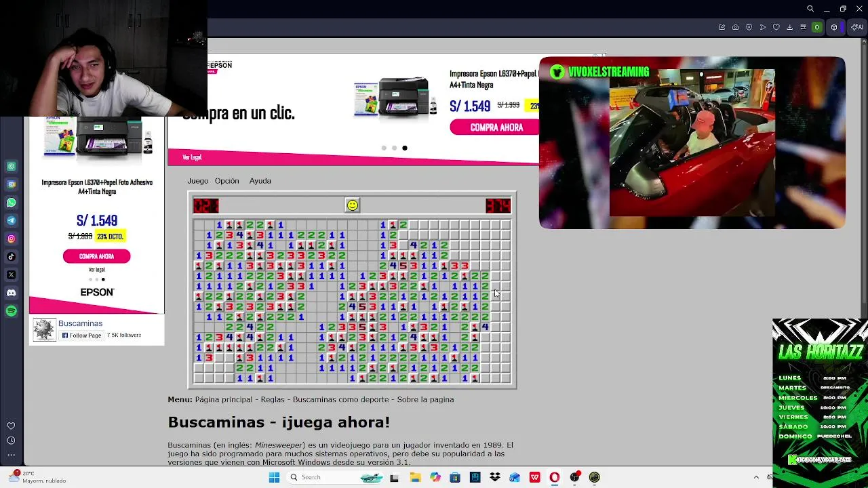This screenshot has height=488, width=868.
Task: Click the sidebar three-dots more options
Action: click(x=11, y=455)
